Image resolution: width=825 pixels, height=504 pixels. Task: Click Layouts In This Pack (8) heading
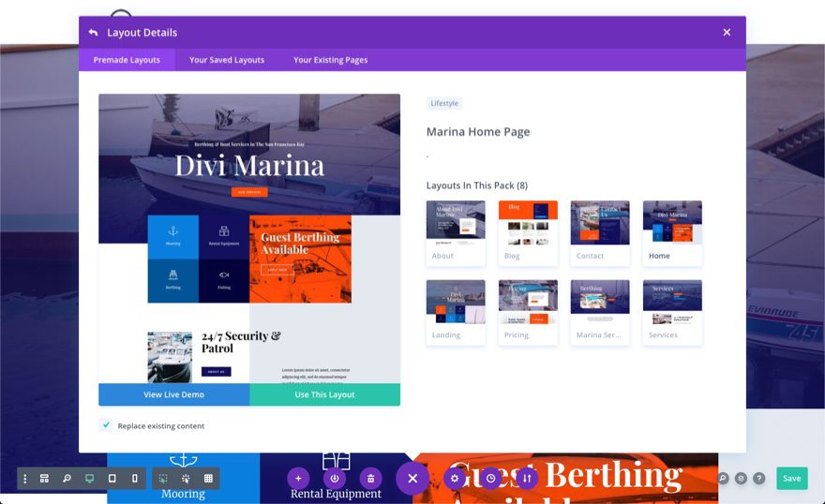tap(476, 185)
